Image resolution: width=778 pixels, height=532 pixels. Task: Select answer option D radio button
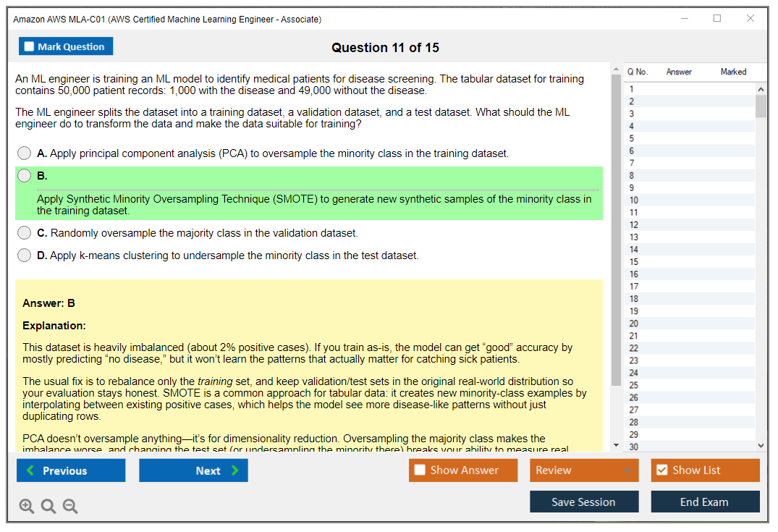click(24, 255)
